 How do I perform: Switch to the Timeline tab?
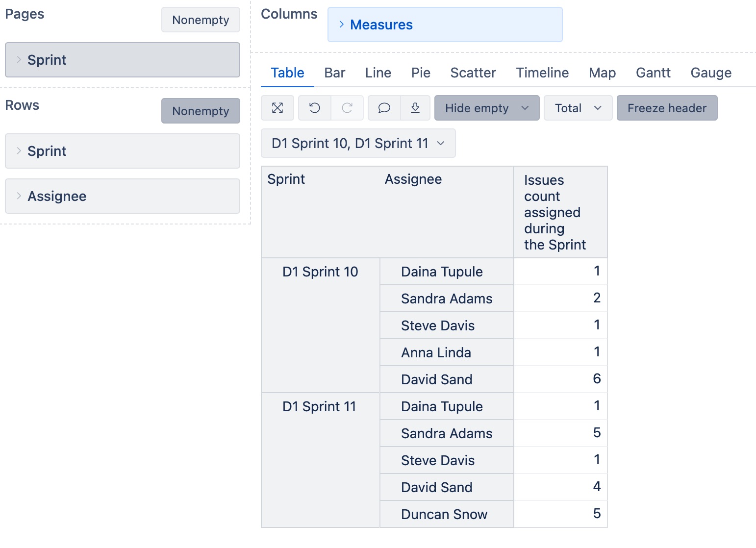(x=542, y=73)
